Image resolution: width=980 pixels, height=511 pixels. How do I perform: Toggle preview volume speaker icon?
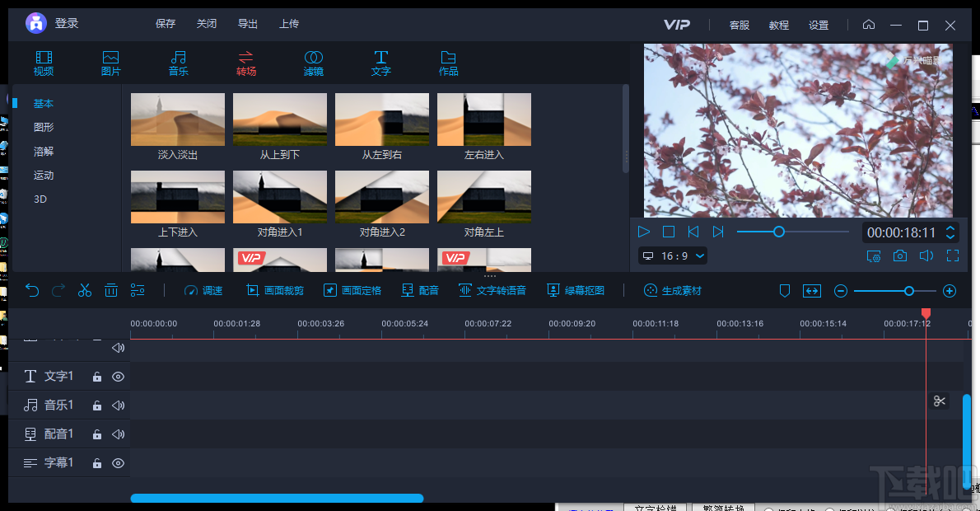pos(926,255)
